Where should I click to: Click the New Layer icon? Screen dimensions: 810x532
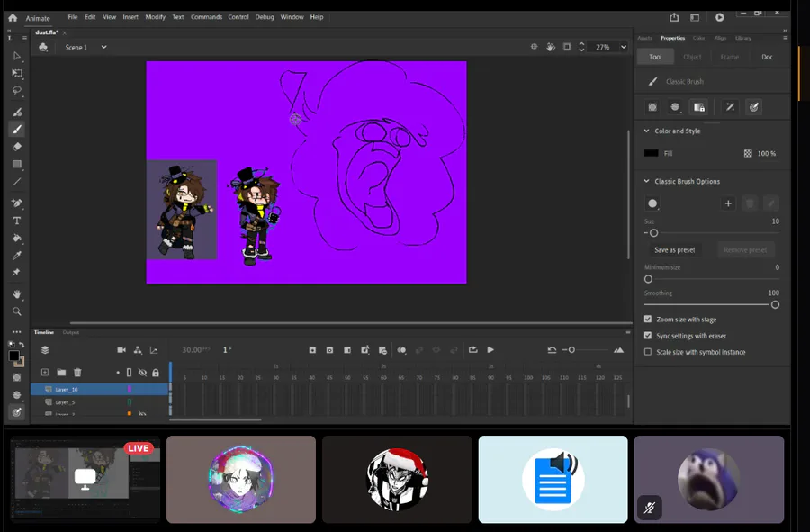click(x=45, y=373)
